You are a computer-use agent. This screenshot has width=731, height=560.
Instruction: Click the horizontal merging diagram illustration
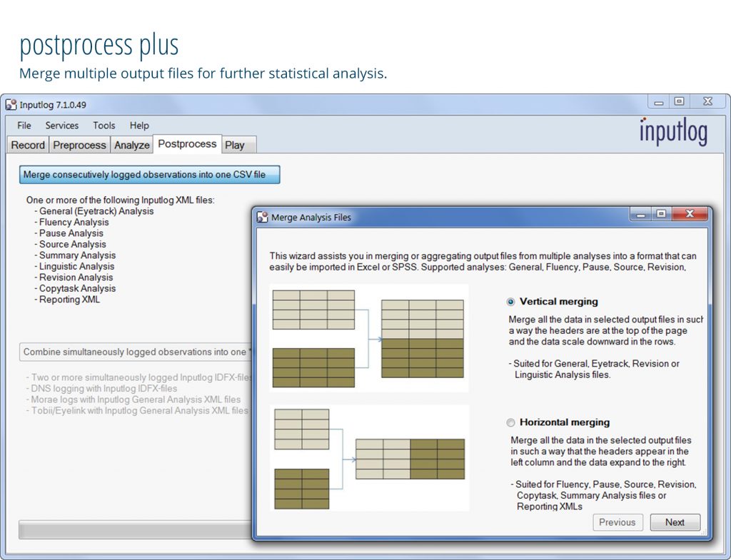click(369, 458)
